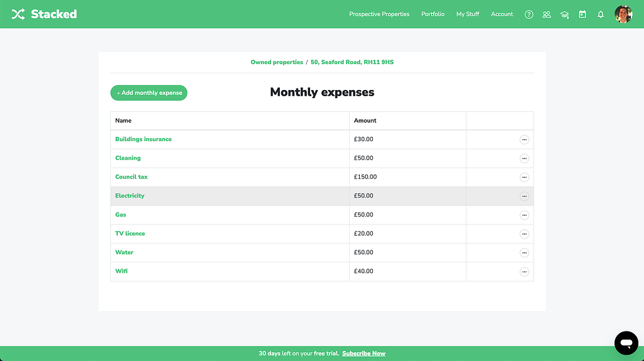Viewport: 644px width, 361px height.
Task: Open the My Stuff menu
Action: pyautogui.click(x=467, y=14)
